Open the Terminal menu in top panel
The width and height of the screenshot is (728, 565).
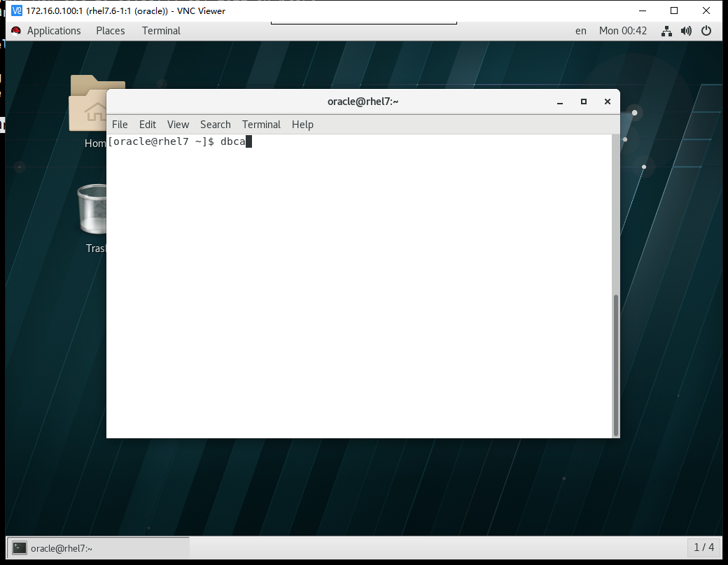click(161, 31)
